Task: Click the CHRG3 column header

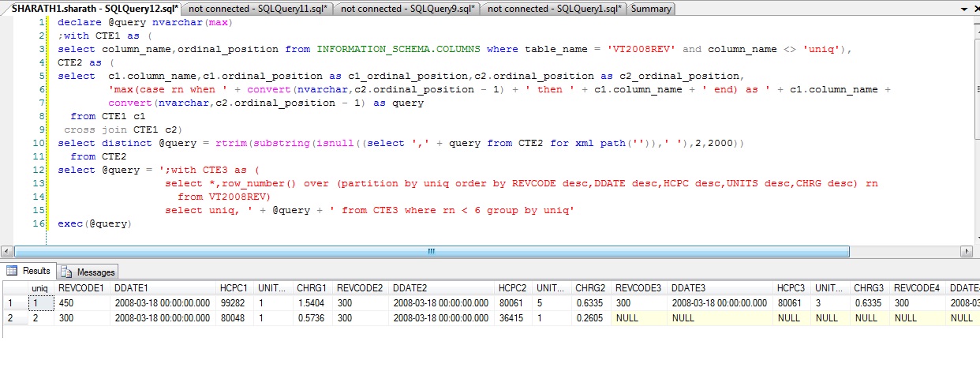Action: click(x=870, y=289)
